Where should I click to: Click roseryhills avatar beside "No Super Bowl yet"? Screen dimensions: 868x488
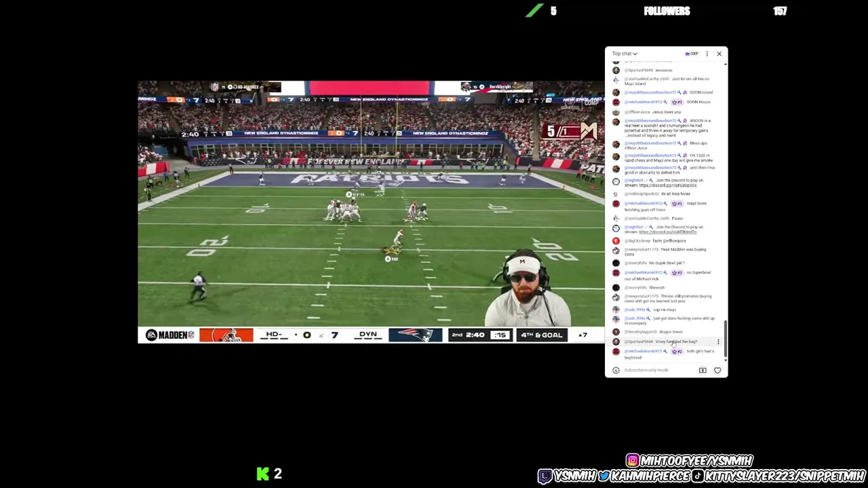point(616,263)
